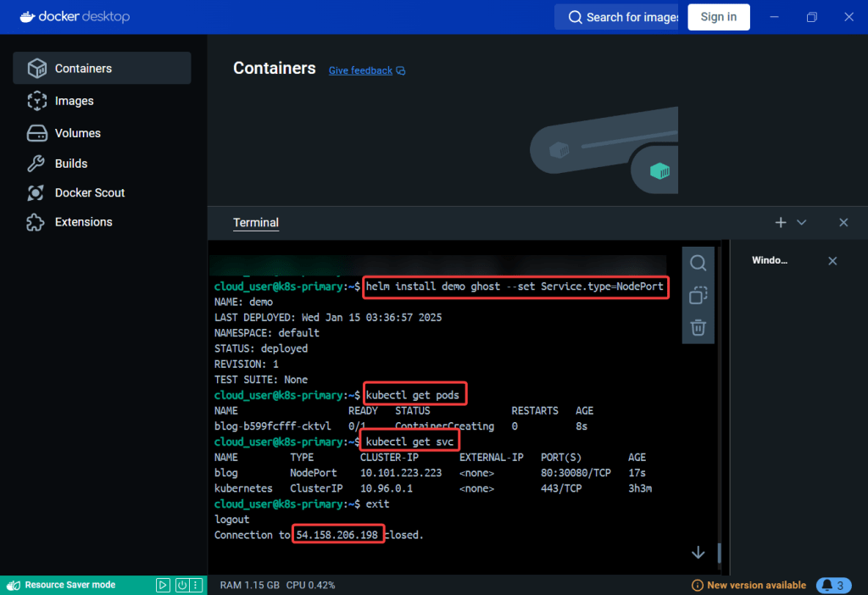Expand the new terminal chevron dropdown

(x=802, y=223)
